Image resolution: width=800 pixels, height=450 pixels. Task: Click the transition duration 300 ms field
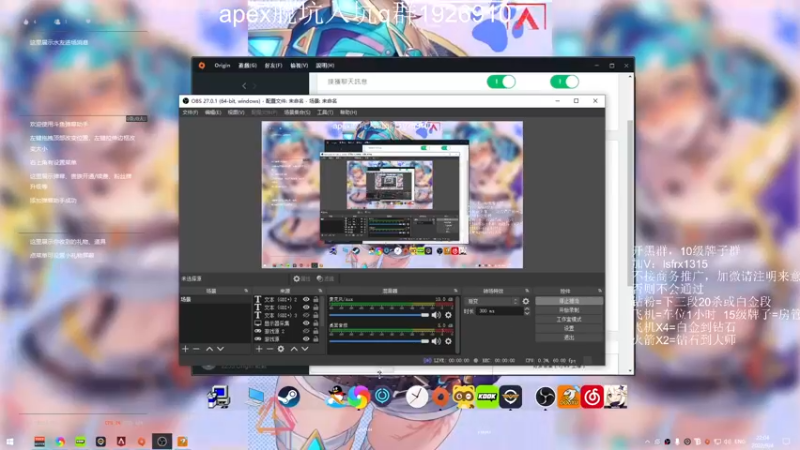499,311
